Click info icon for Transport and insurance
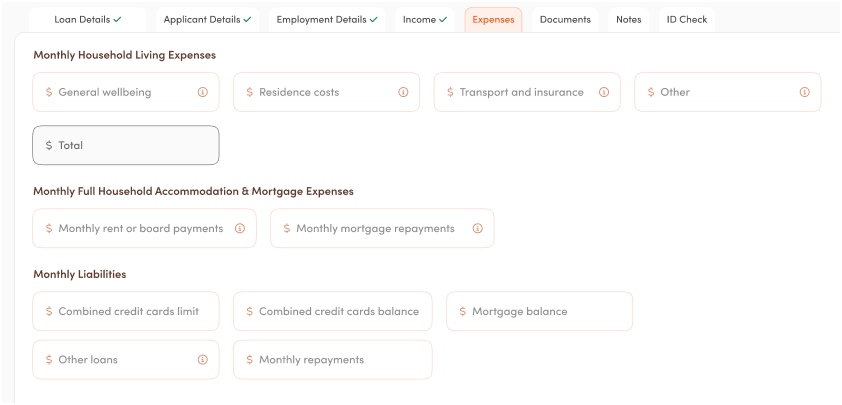Screen dimensions: 842x405 [x=604, y=92]
